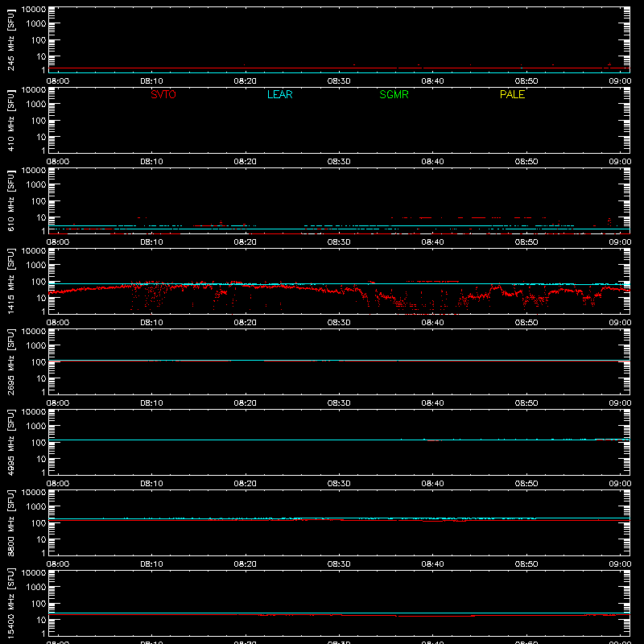
Task: Click 08:50 below the 410 MHz panel
Action: pos(526,162)
